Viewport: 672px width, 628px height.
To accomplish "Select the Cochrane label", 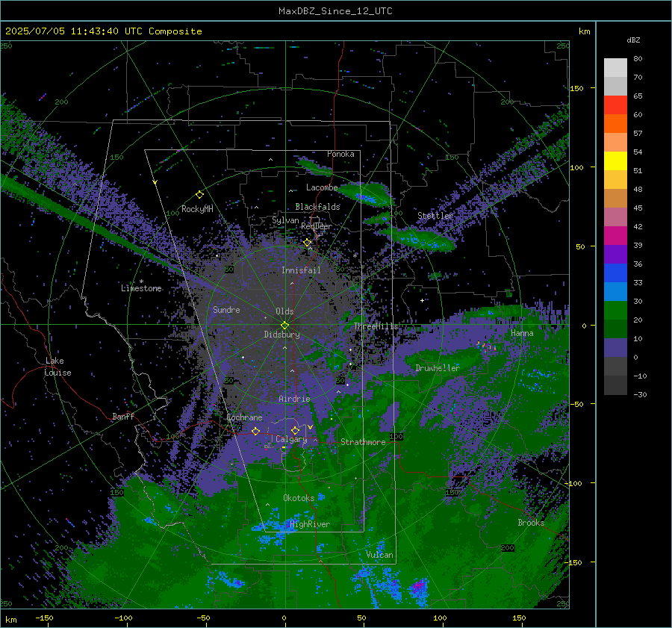I will (x=244, y=417).
